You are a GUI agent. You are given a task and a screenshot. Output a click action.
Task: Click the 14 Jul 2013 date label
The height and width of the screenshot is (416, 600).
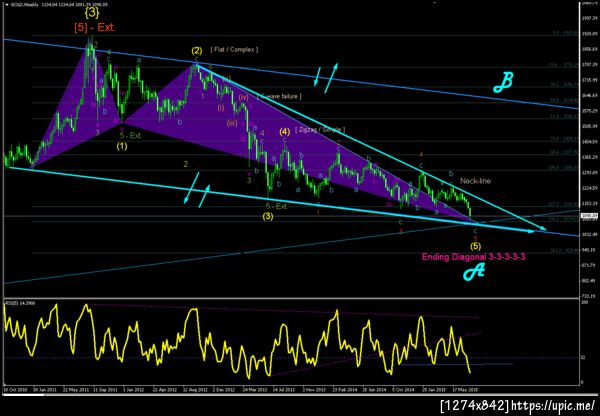pyautogui.click(x=284, y=389)
